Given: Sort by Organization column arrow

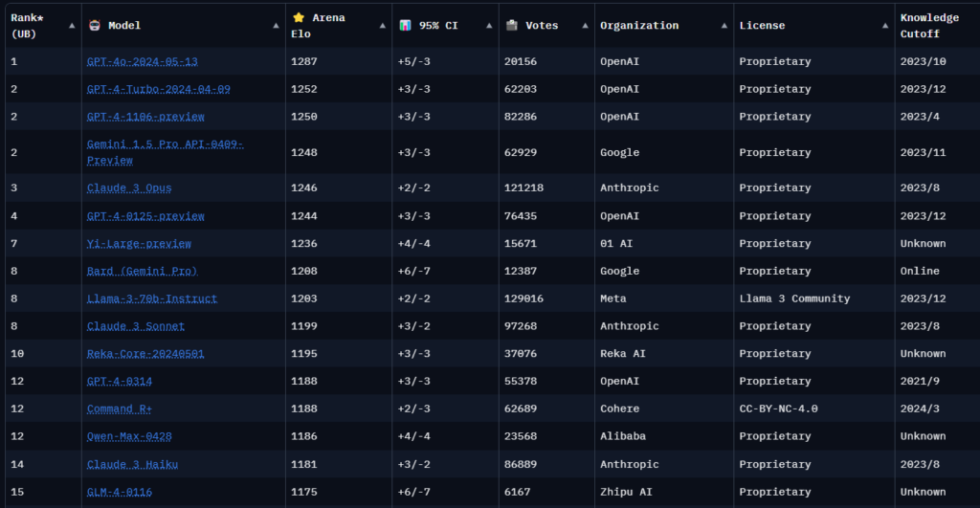Looking at the screenshot, I should coord(724,26).
